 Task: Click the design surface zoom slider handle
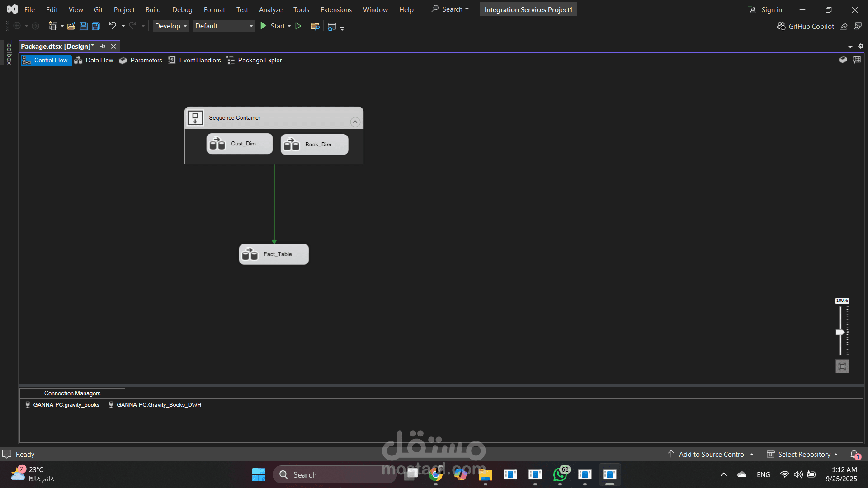pyautogui.click(x=840, y=332)
